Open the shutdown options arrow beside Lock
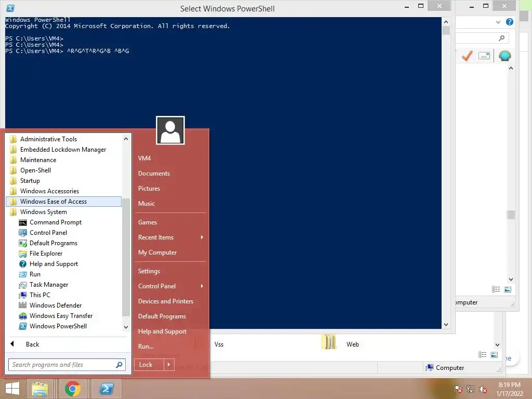The image size is (532, 399). click(x=169, y=365)
